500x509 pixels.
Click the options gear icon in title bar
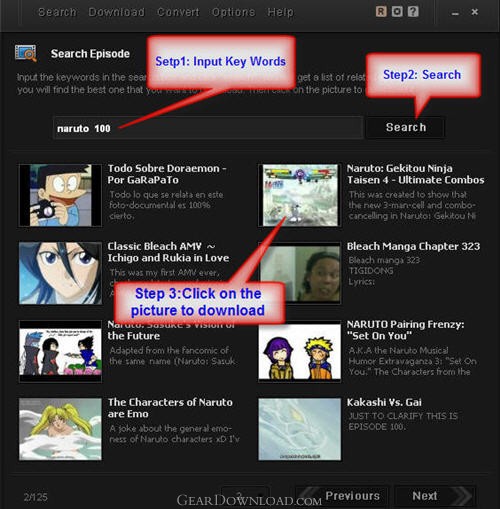[397, 12]
